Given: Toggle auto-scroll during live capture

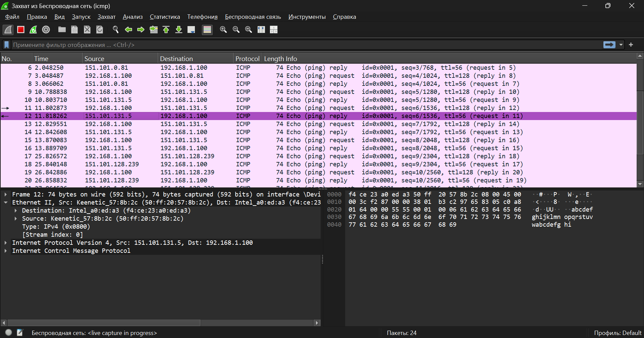Looking at the screenshot, I should tap(191, 30).
